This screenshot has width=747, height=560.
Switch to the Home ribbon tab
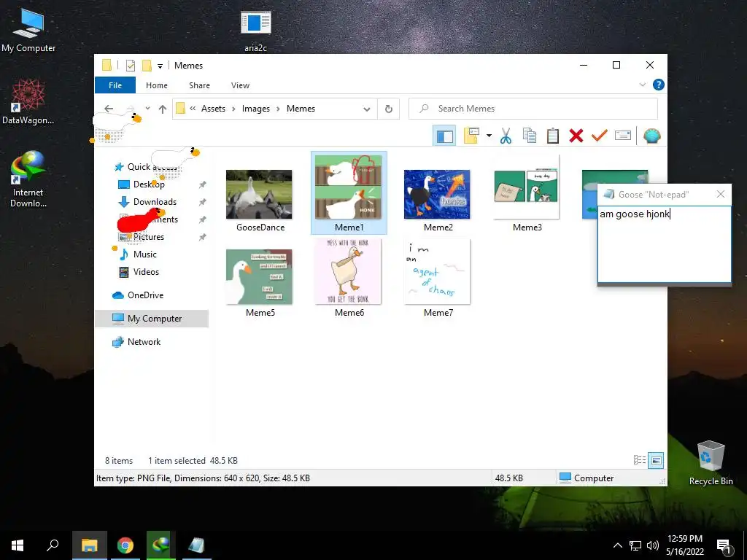coord(157,85)
